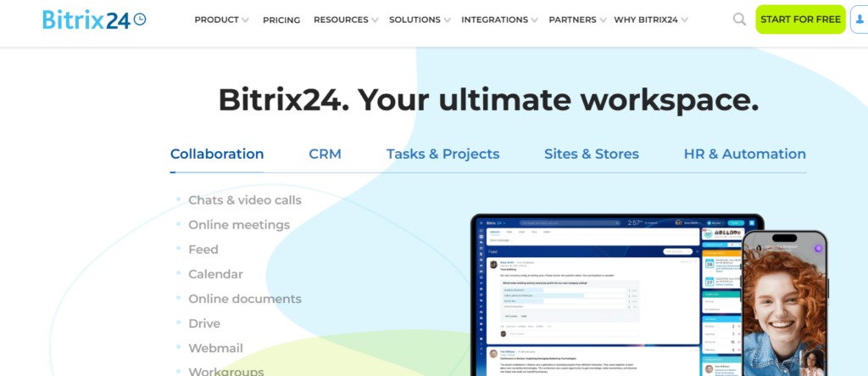Expand the Resources dropdown menu
The image size is (868, 376).
346,20
